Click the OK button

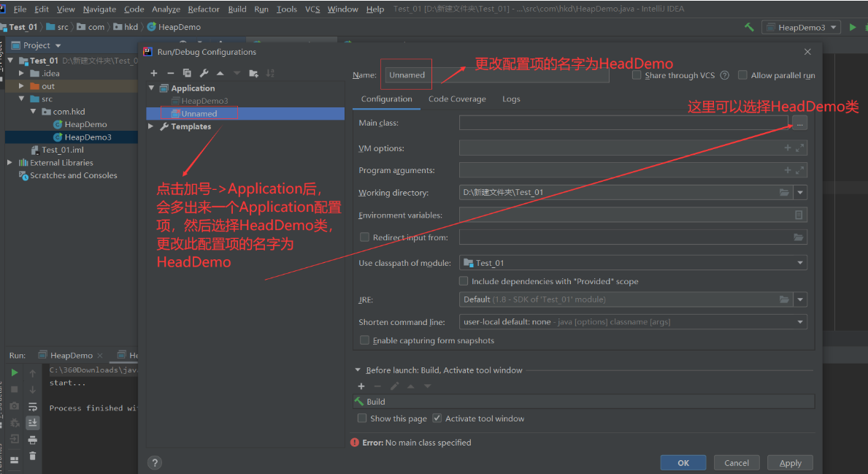pyautogui.click(x=683, y=462)
